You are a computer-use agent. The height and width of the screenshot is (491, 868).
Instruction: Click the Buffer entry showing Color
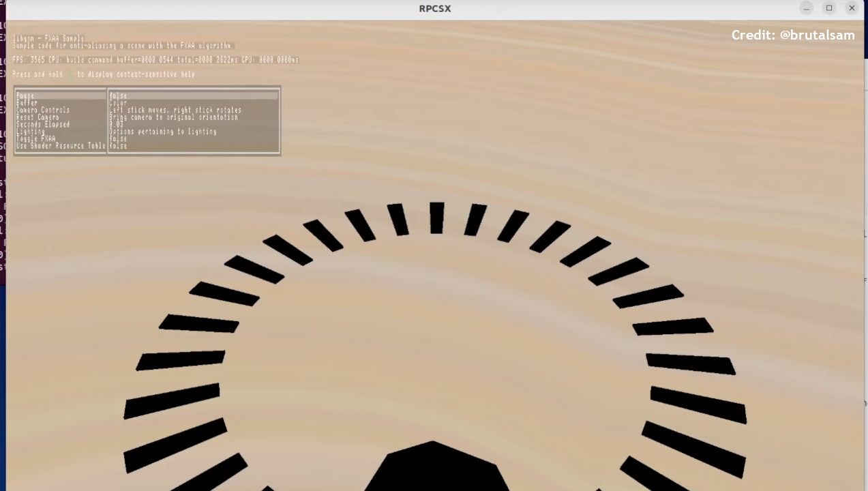click(x=25, y=102)
